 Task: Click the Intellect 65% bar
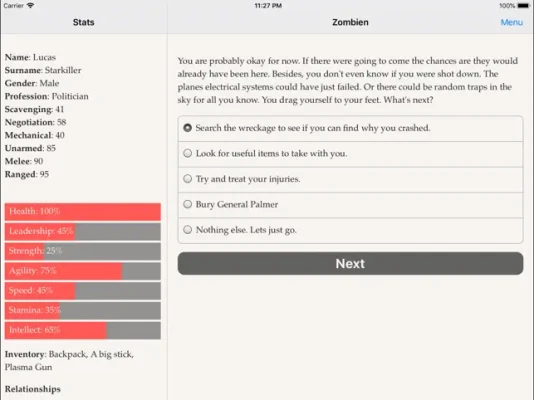(83, 330)
